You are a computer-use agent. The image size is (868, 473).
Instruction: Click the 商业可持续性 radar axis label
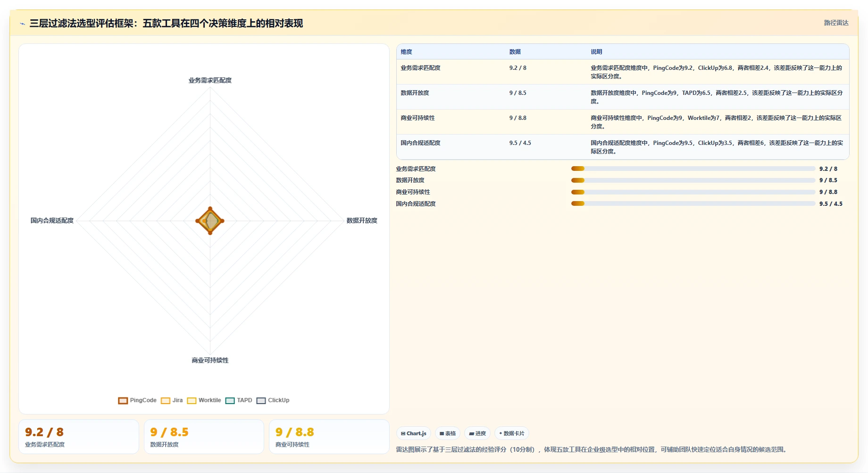pyautogui.click(x=210, y=360)
